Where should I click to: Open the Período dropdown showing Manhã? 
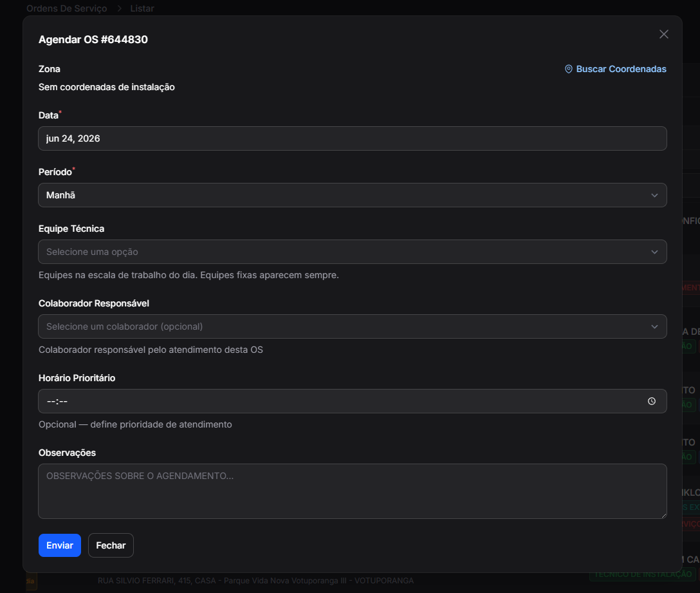(x=352, y=195)
